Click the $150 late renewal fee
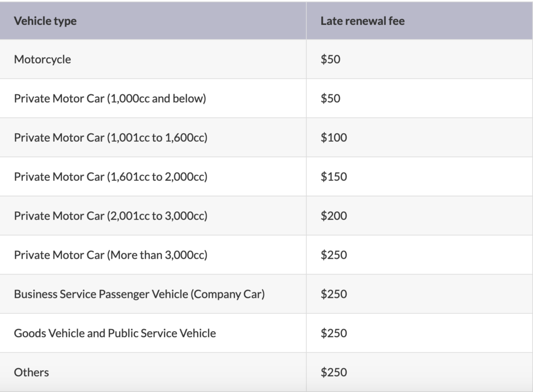This screenshot has height=392, width=533. [x=334, y=176]
